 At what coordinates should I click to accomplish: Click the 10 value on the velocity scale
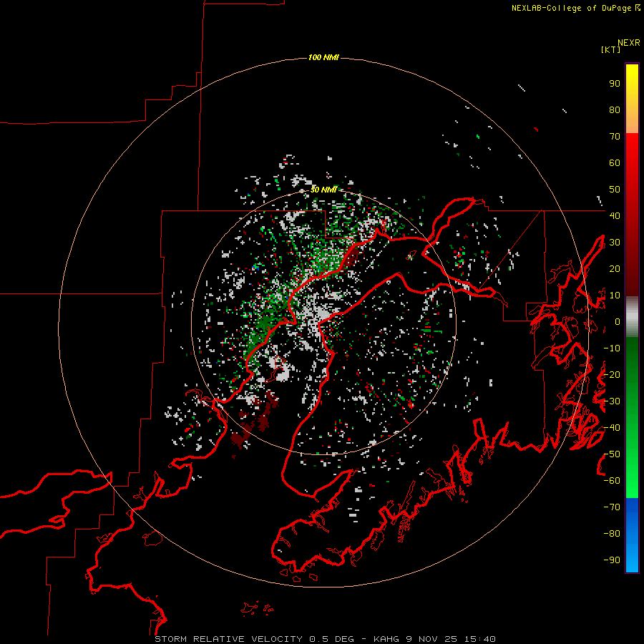[x=615, y=296]
